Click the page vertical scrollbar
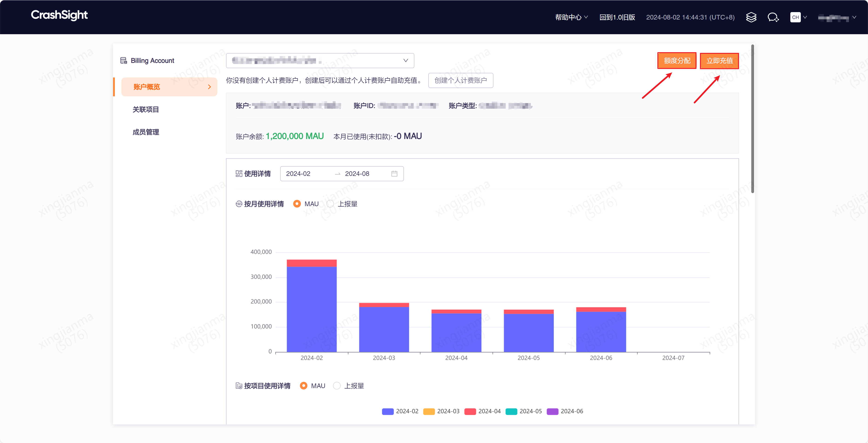The image size is (868, 443). pos(752,119)
